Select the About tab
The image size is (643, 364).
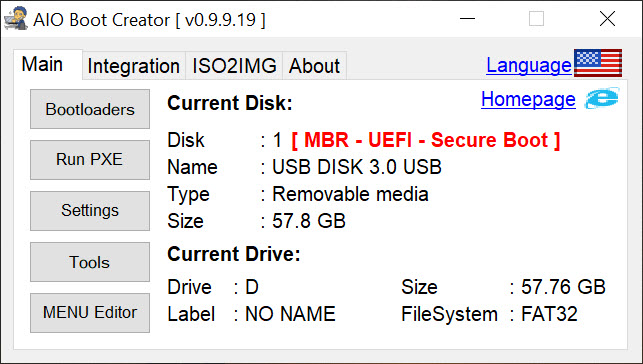click(315, 66)
